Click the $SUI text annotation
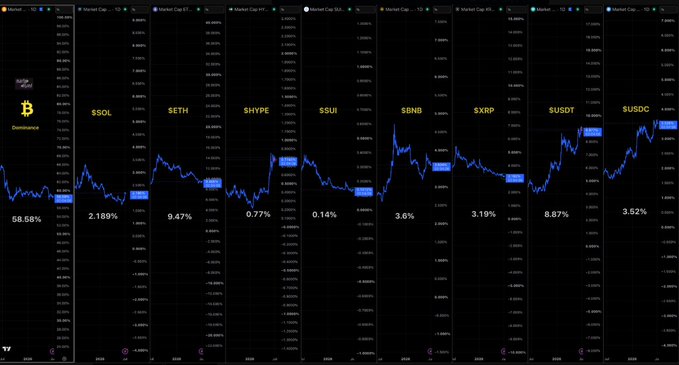The image size is (679, 365). [328, 110]
